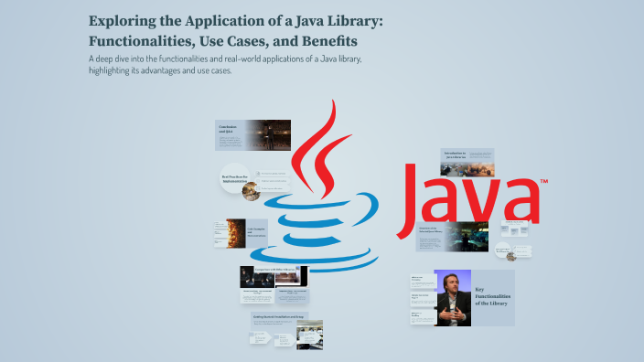Click the presentation title starting with Exploring
This screenshot has height=362, width=644.
pos(236,31)
